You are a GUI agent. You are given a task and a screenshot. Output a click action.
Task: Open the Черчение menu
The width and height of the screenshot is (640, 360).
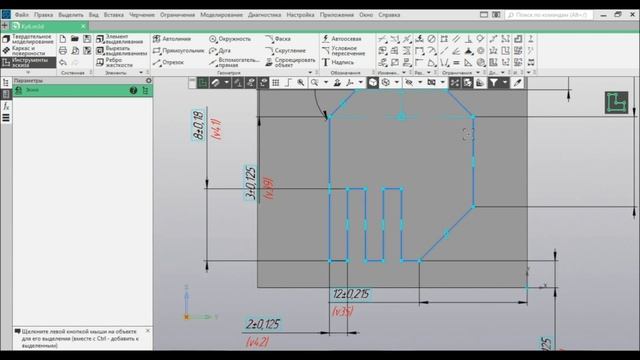point(142,15)
